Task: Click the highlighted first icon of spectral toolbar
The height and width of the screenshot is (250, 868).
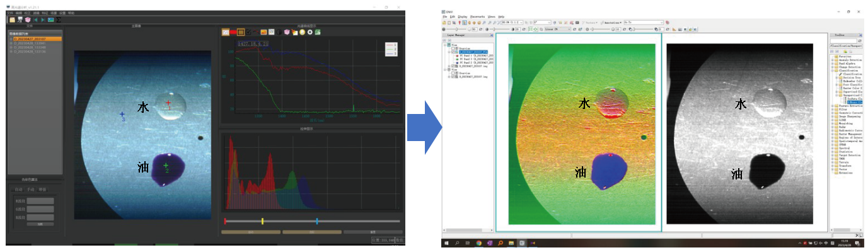Action: pyautogui.click(x=226, y=32)
